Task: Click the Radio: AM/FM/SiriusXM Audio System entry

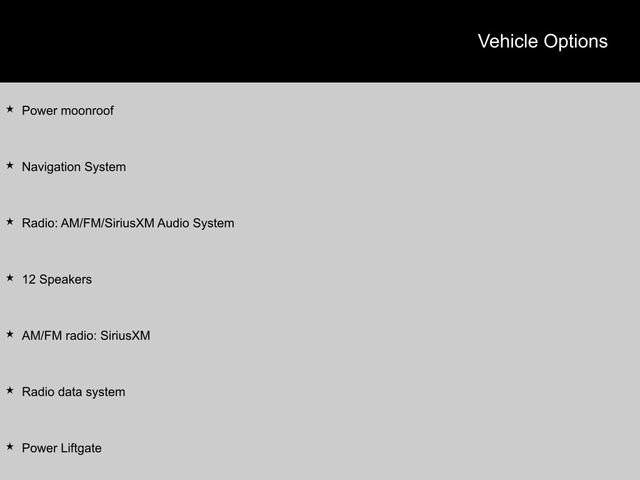Action: pyautogui.click(x=128, y=223)
